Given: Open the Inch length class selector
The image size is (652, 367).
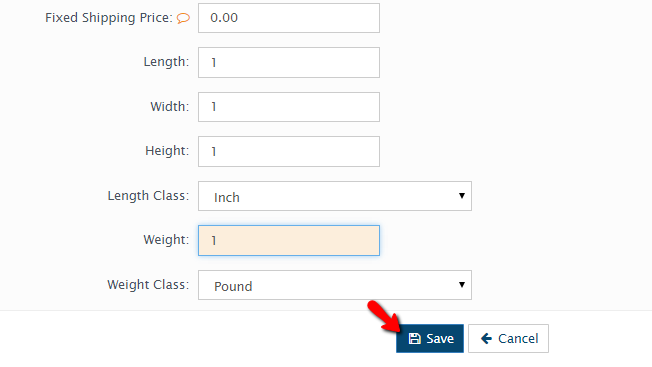Looking at the screenshot, I should tap(335, 196).
